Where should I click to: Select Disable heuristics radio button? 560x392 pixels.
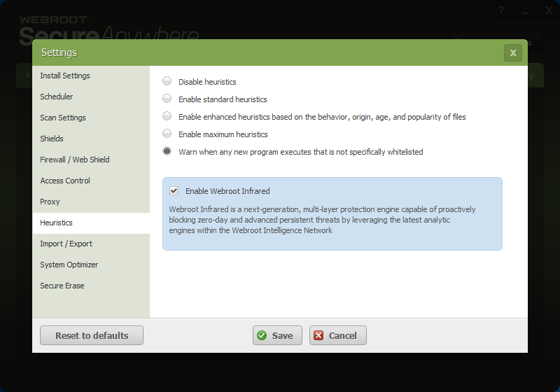pyautogui.click(x=167, y=81)
